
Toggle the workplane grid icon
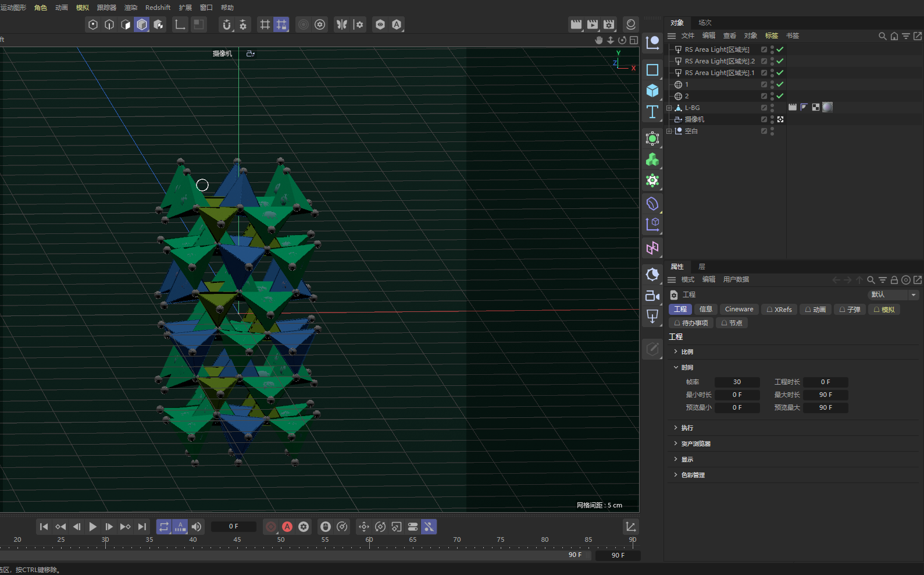pyautogui.click(x=265, y=24)
